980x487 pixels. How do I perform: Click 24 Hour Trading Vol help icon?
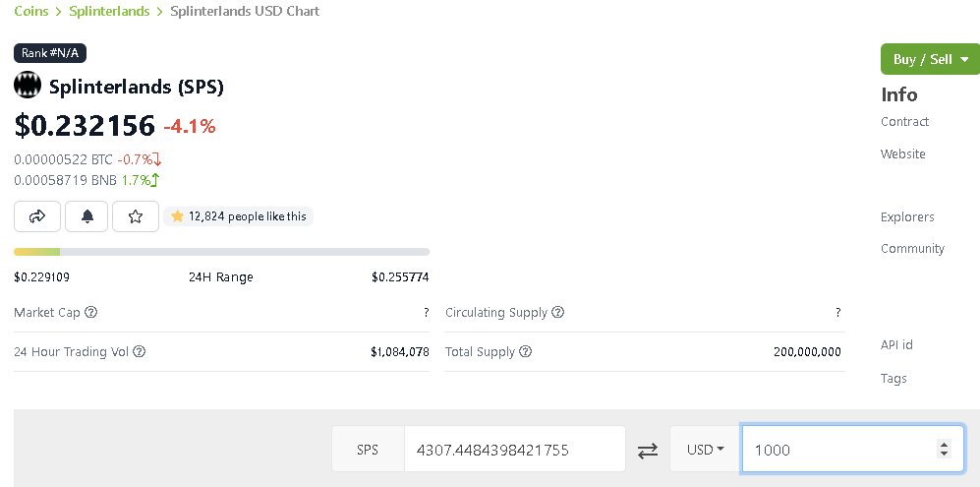pos(140,352)
